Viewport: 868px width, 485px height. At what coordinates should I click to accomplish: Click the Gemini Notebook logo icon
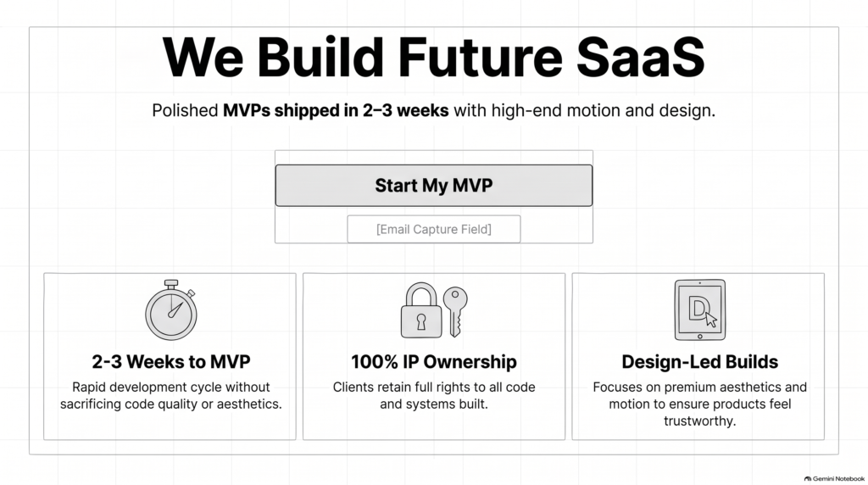[x=808, y=479]
